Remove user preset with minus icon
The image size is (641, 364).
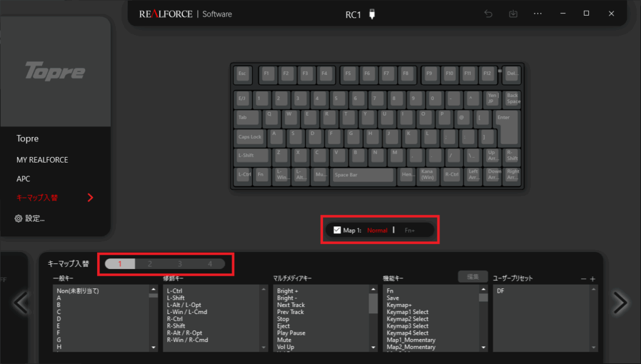click(x=583, y=278)
